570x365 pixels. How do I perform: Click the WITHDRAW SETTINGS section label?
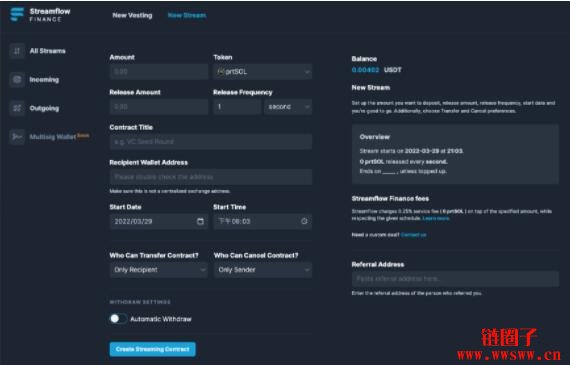pos(140,302)
